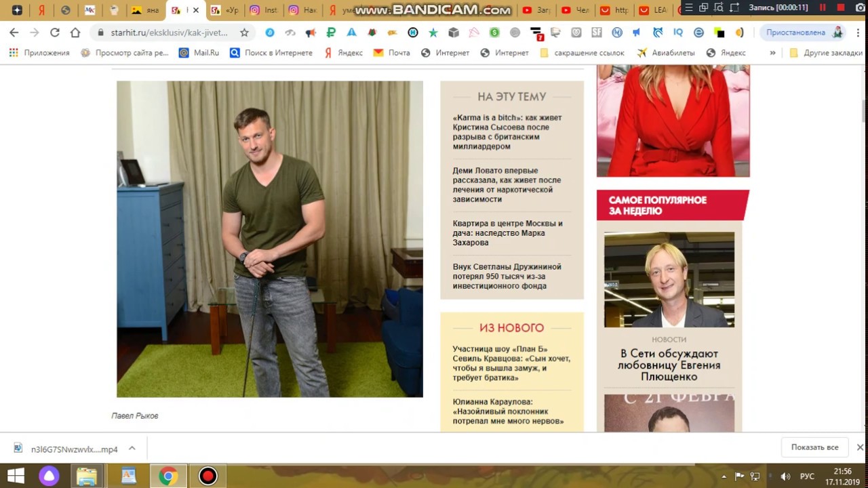868x488 pixels.
Task: Click the Павел Рыков photo
Action: click(x=270, y=239)
